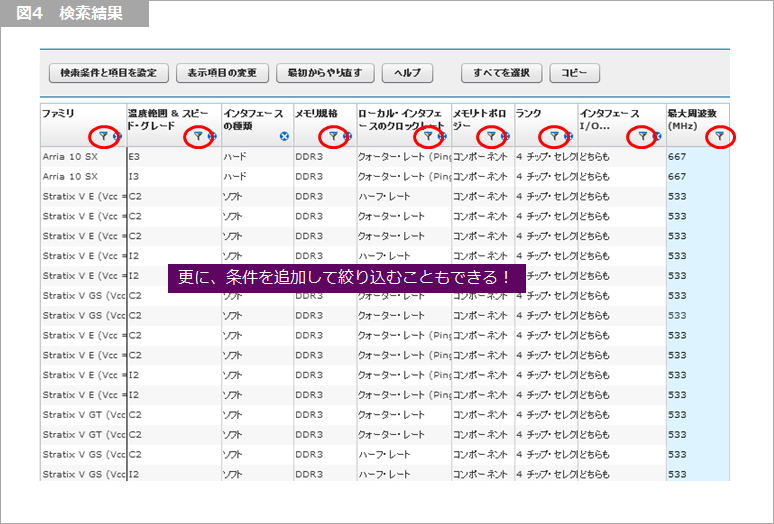Select Stratix V E I2 ハーフ・レート row
774x524 pixels.
pos(385,256)
